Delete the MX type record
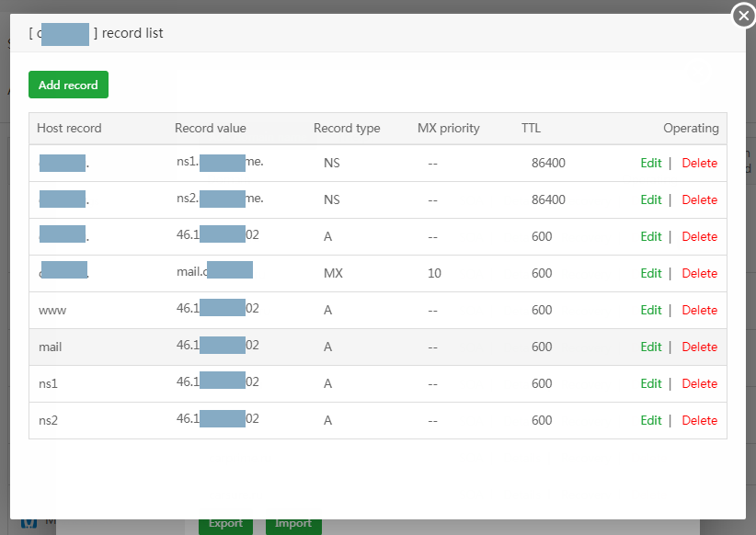Image resolution: width=756 pixels, height=535 pixels. (x=699, y=273)
